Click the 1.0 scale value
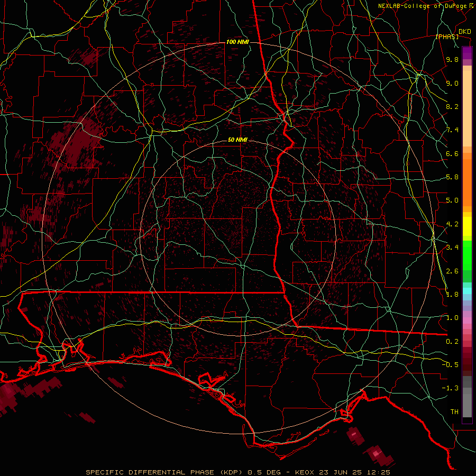The height and width of the screenshot is (476, 476). click(452, 318)
